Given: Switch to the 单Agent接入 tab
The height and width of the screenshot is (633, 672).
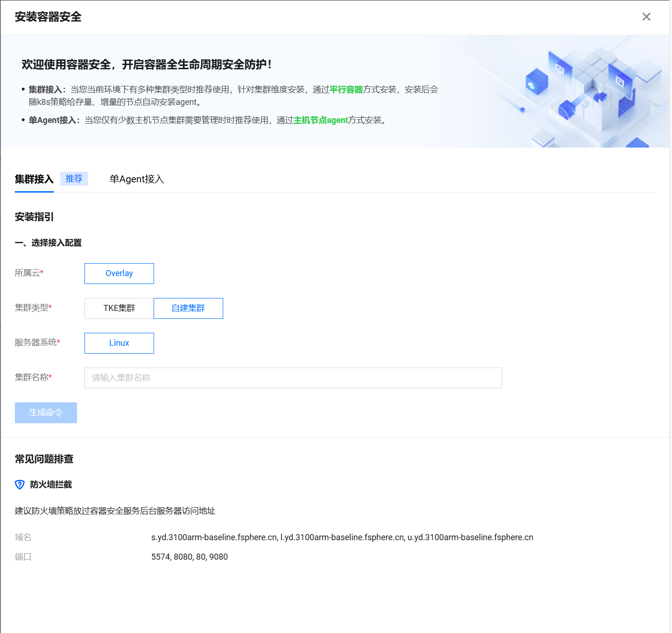Looking at the screenshot, I should [136, 179].
